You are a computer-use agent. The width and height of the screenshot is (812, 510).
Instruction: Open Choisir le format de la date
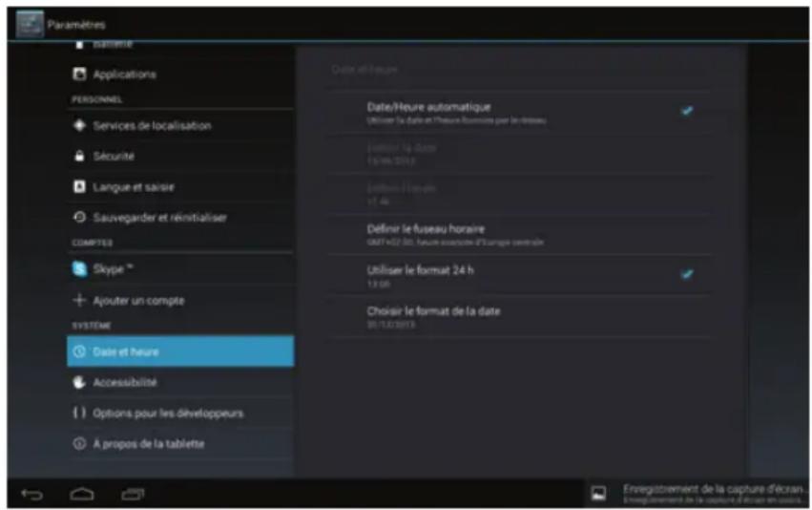pyautogui.click(x=519, y=317)
